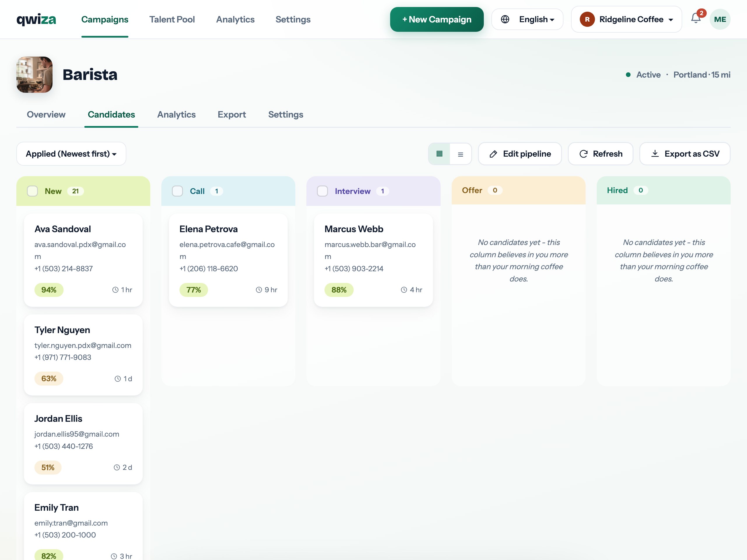Image resolution: width=747 pixels, height=560 pixels.
Task: Switch to board grid view
Action: (x=439, y=154)
